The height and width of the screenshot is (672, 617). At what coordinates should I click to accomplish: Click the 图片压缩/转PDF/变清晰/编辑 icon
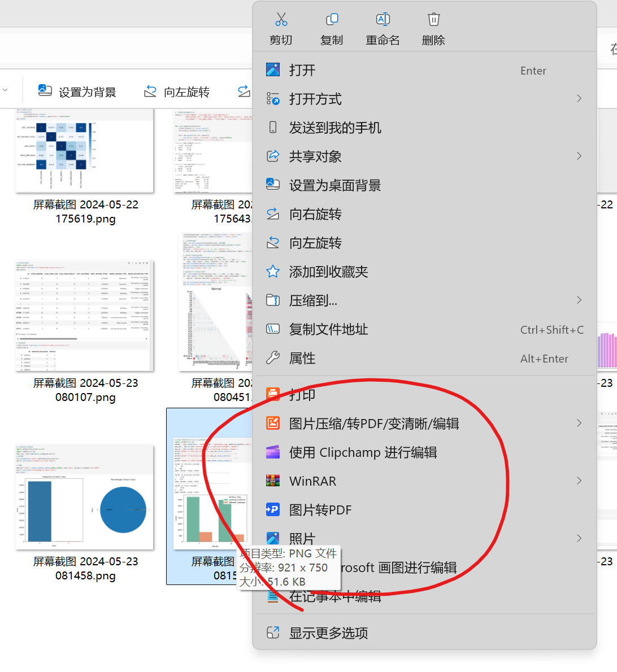point(273,423)
